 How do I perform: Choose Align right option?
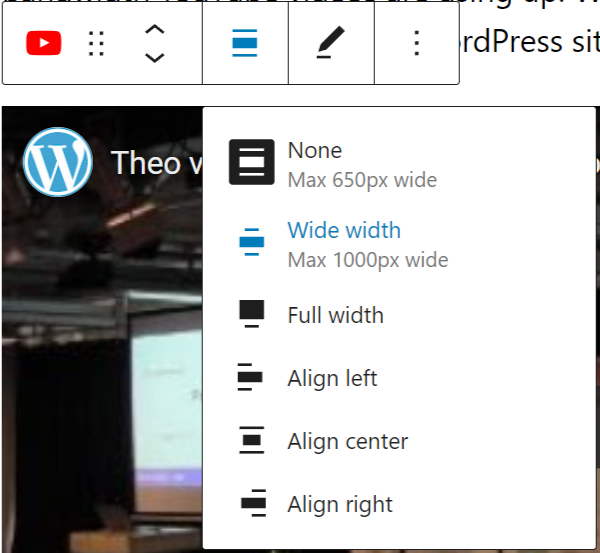point(399,504)
